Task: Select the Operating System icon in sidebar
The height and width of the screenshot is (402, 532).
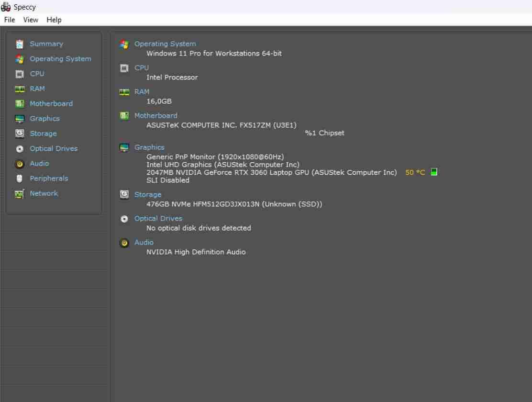Action: 20,58
